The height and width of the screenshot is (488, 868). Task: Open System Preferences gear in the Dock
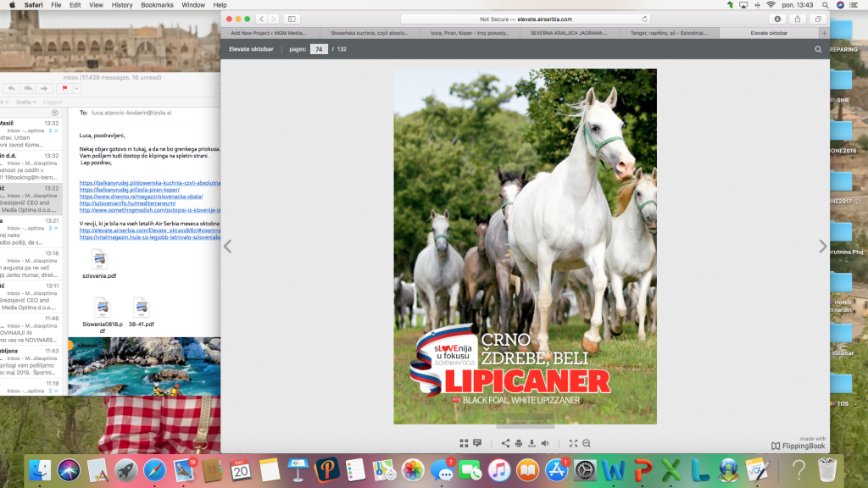click(585, 470)
